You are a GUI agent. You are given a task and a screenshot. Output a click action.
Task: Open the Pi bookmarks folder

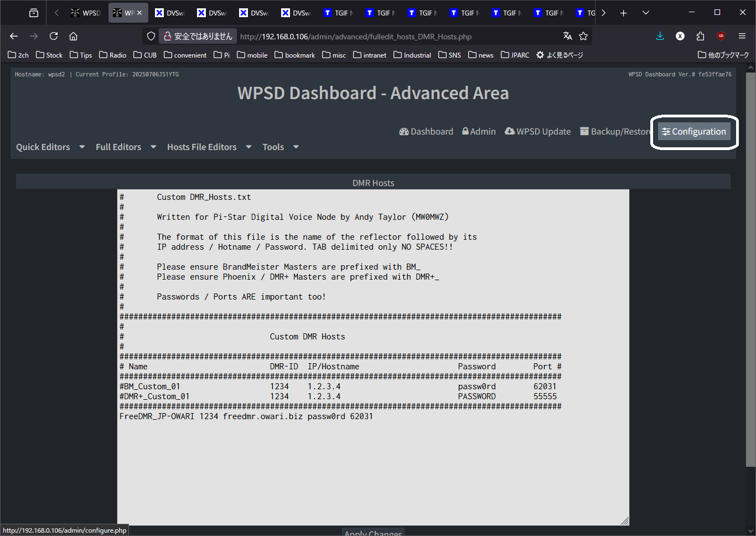(x=222, y=55)
